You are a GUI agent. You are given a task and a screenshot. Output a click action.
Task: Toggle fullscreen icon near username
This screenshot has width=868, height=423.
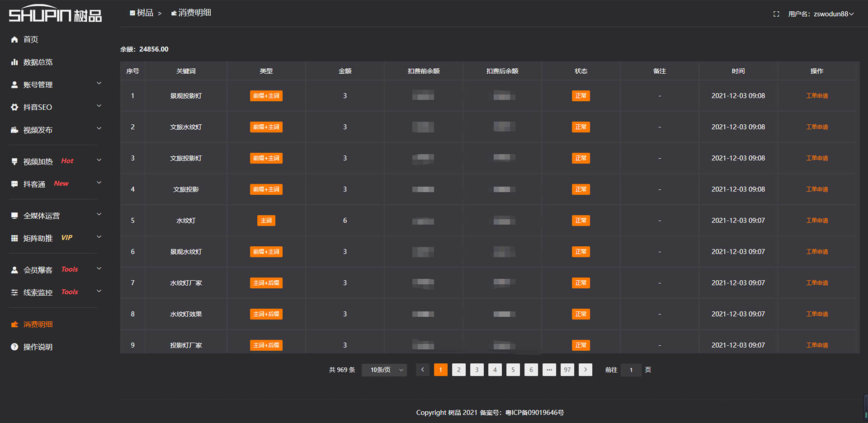point(776,14)
